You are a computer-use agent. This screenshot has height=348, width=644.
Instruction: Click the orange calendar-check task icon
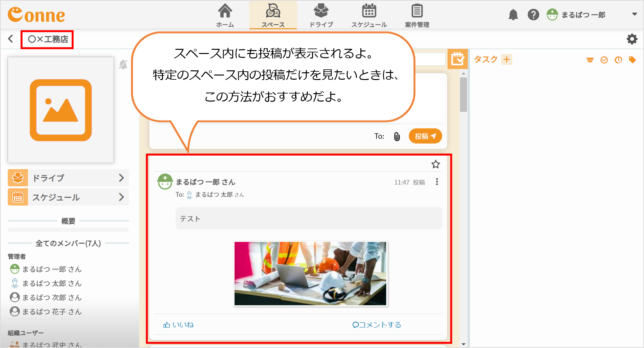pyautogui.click(x=457, y=59)
